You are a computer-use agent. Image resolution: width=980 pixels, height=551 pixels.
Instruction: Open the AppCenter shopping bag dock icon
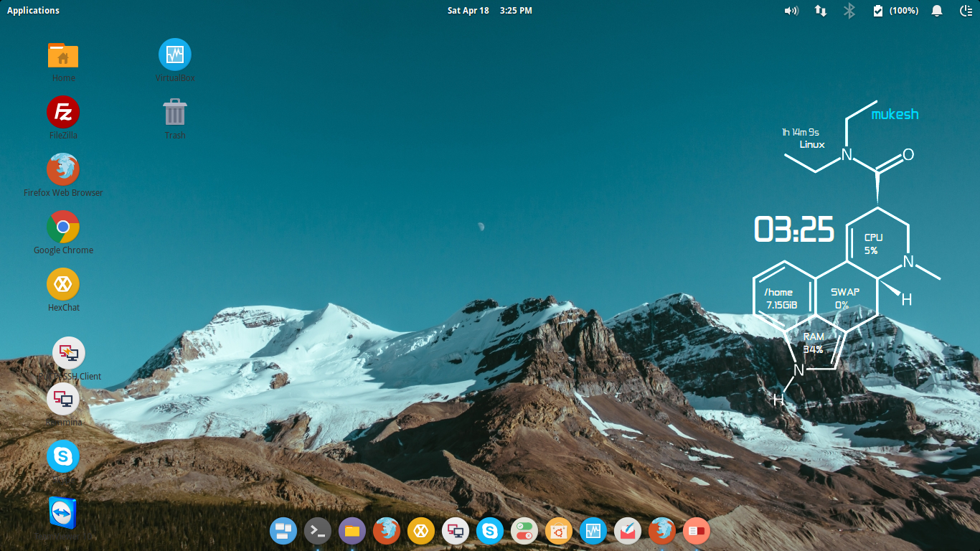(559, 531)
